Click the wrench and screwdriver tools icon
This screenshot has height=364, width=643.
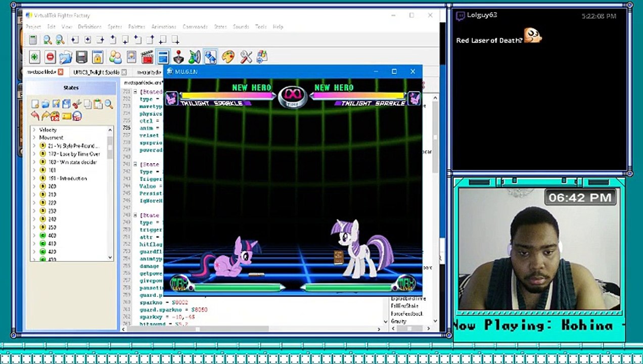tap(246, 57)
